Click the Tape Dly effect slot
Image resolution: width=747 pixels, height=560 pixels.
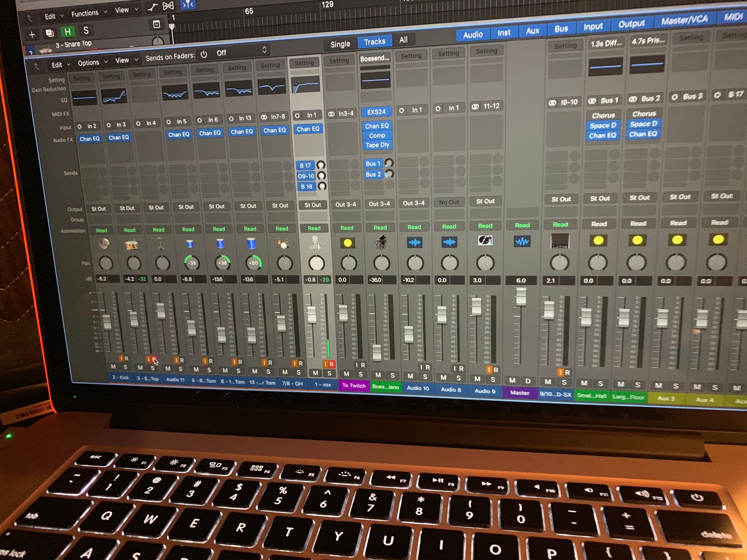377,145
